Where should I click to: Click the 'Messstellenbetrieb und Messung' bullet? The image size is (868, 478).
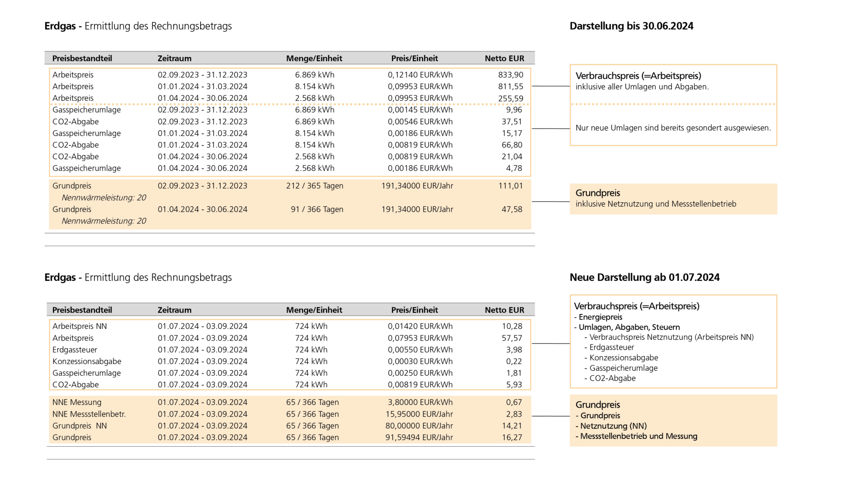638,436
